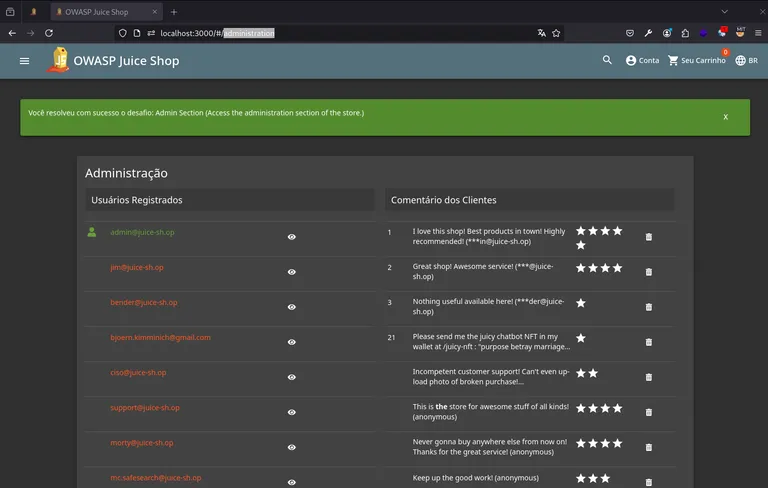Image resolution: width=768 pixels, height=488 pixels.
Task: Open Seu Carrinho shopping cart
Action: pyautogui.click(x=696, y=60)
